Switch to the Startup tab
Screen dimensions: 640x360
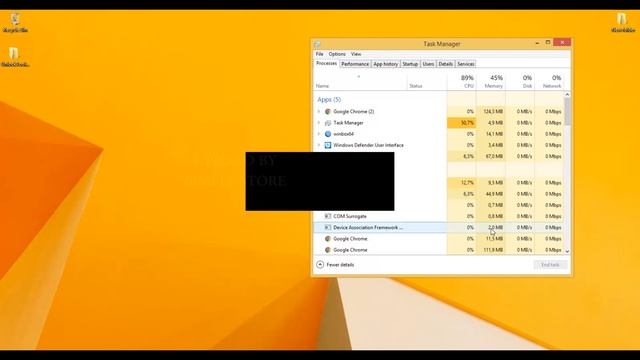point(410,64)
